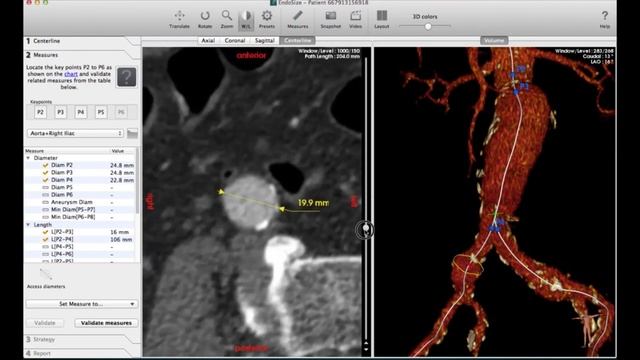
Task: Collapse the Diameter group
Action: point(28,158)
